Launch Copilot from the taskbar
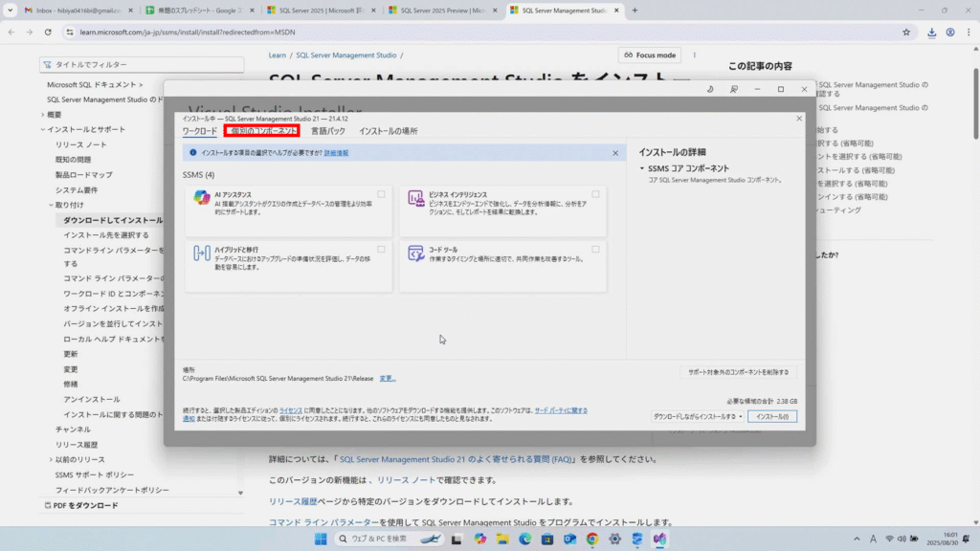The width and height of the screenshot is (980, 551). 479,539
